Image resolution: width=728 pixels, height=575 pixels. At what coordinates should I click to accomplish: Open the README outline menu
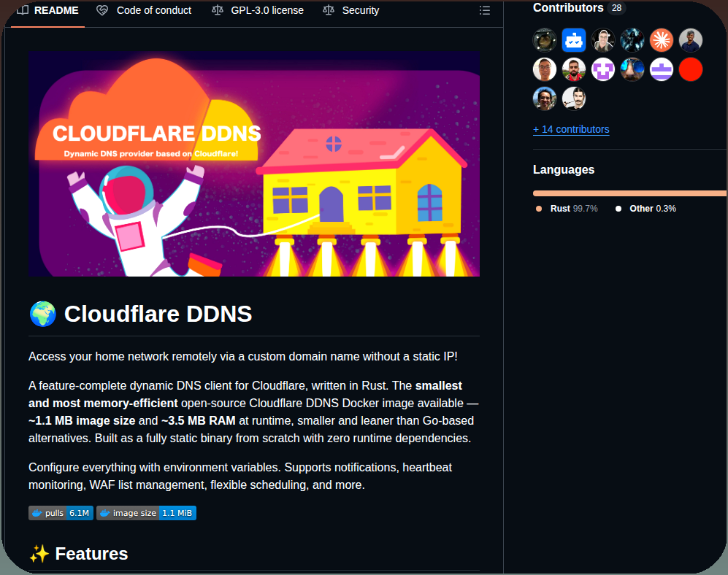point(485,10)
